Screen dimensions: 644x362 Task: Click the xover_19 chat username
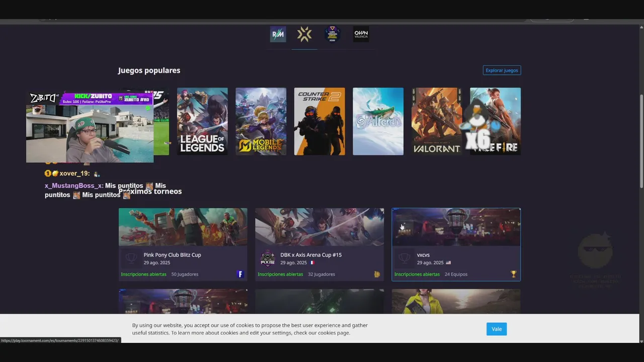[74, 173]
